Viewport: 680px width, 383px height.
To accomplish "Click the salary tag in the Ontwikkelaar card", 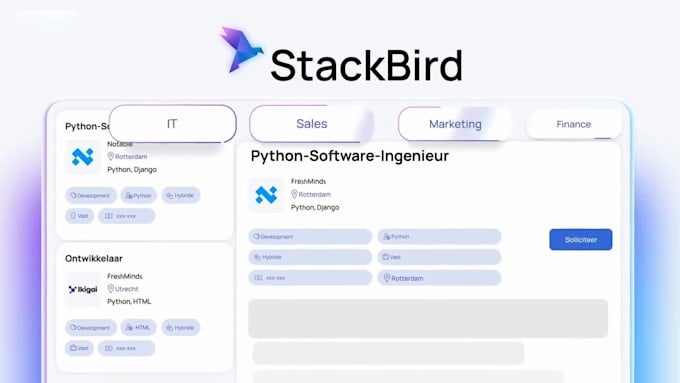I will pyautogui.click(x=126, y=348).
